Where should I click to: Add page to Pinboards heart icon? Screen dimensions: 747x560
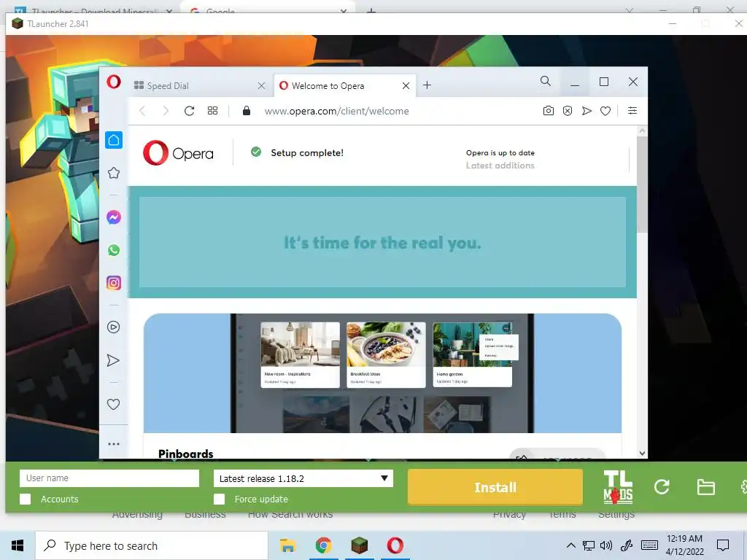point(605,111)
